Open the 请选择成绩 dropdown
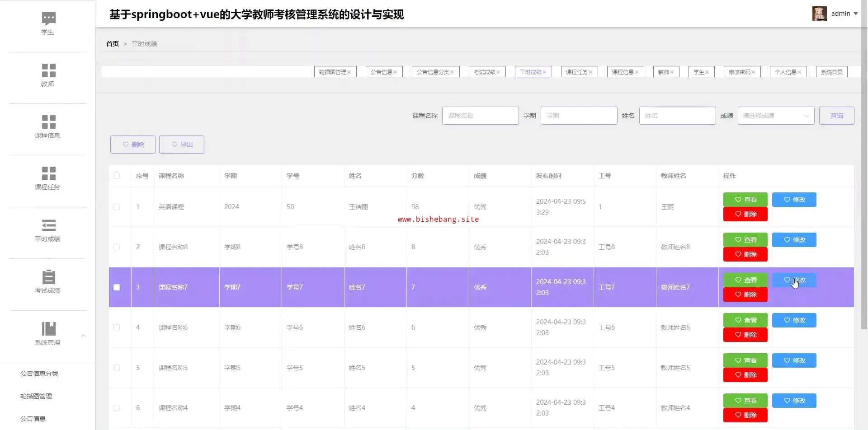Screen dimensions: 868x430 point(775,116)
